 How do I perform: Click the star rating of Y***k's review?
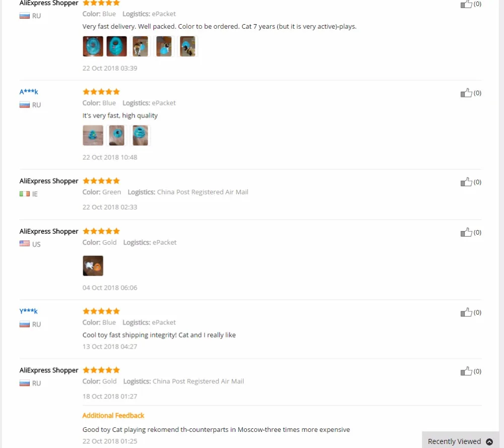pos(101,311)
